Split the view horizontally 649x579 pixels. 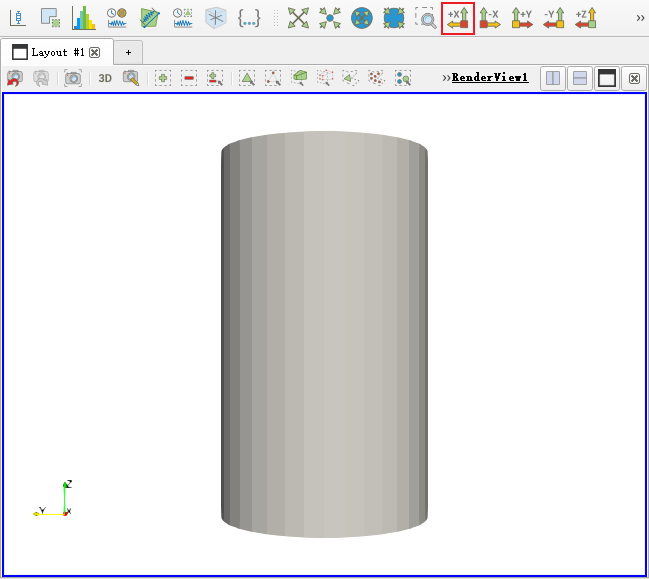coord(553,78)
